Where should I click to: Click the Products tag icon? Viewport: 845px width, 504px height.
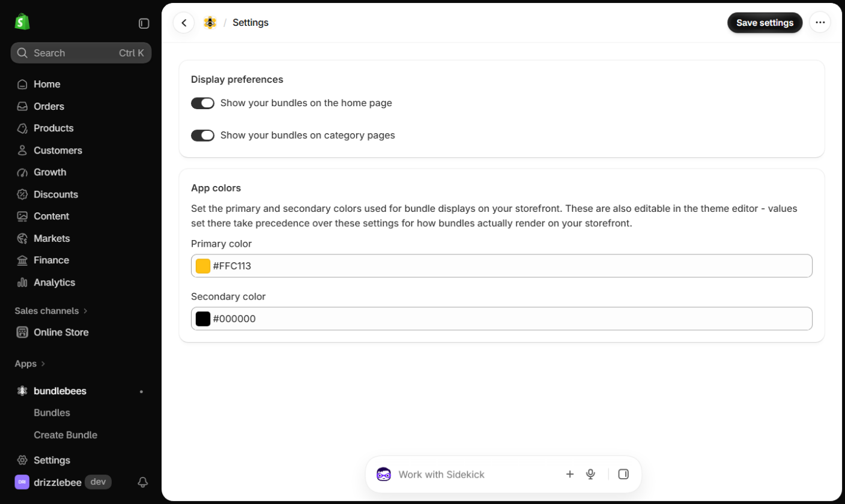[x=22, y=128]
